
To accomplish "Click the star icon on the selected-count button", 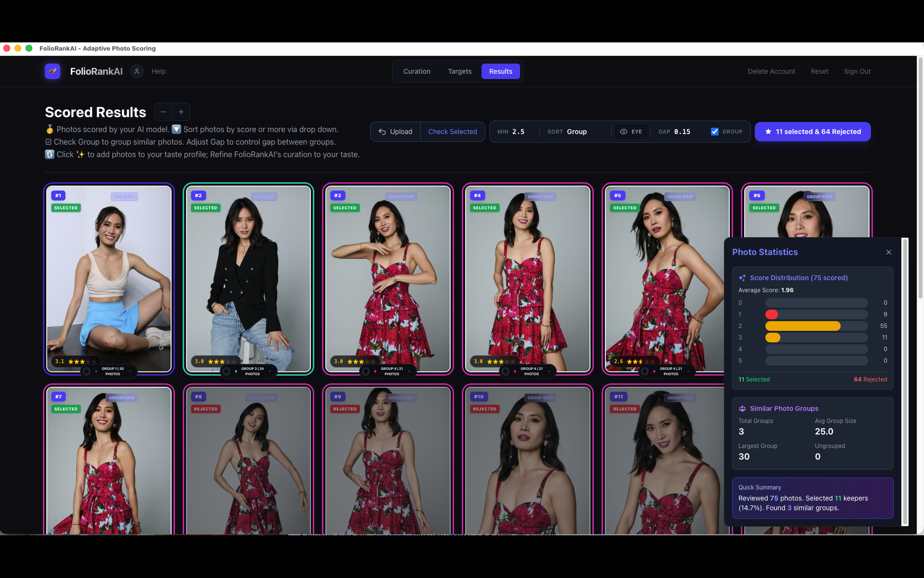I will point(768,132).
